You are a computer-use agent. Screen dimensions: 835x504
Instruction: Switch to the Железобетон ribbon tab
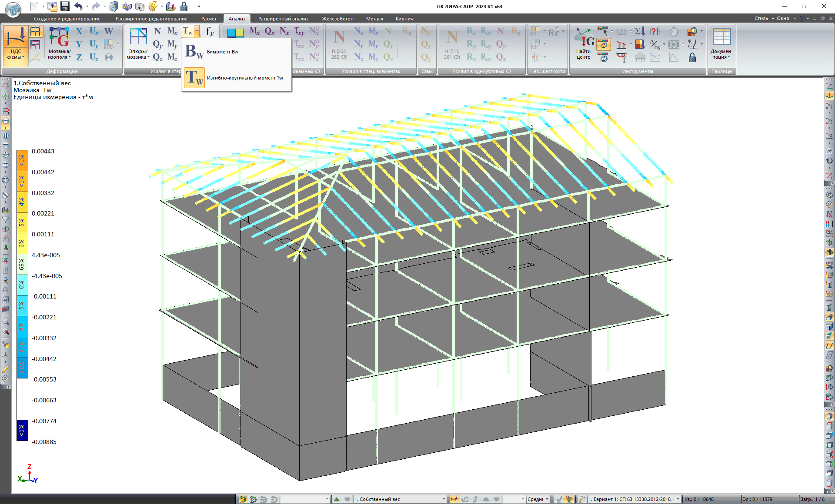337,19
